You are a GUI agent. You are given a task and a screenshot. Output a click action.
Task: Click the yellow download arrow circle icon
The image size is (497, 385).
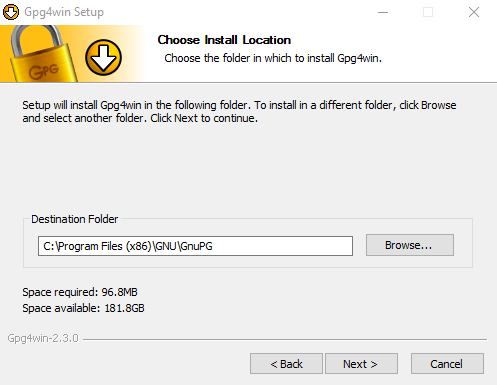tap(103, 57)
